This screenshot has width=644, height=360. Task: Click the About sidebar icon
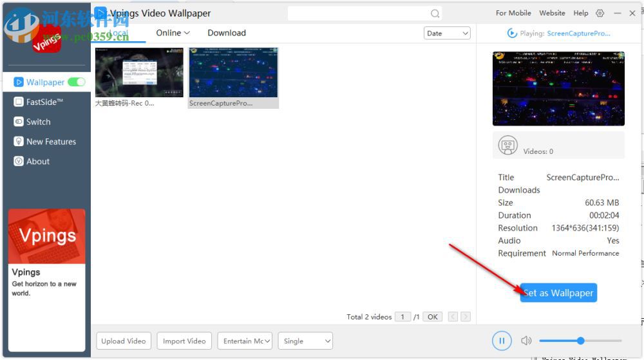point(19,161)
